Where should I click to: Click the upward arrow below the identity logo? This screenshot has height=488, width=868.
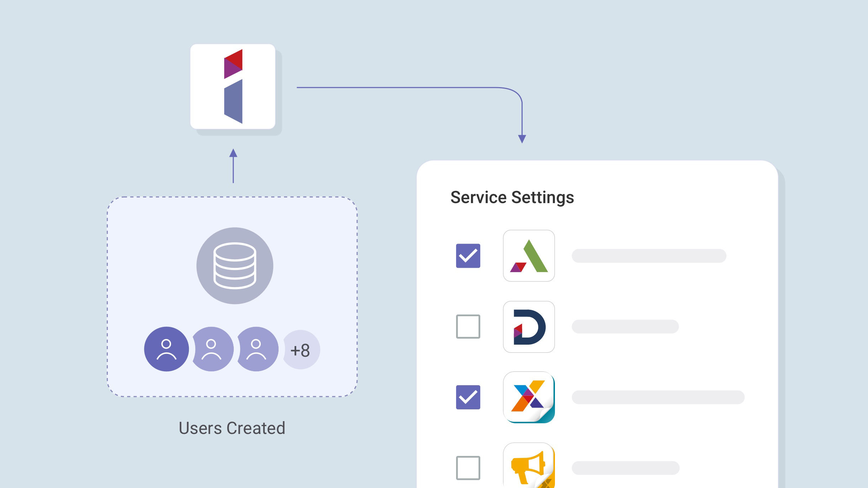pos(233,166)
